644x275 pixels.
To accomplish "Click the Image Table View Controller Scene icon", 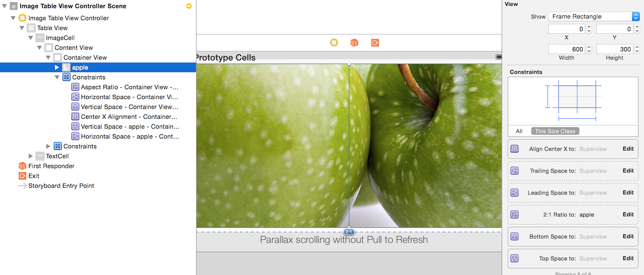I will coord(14,6).
